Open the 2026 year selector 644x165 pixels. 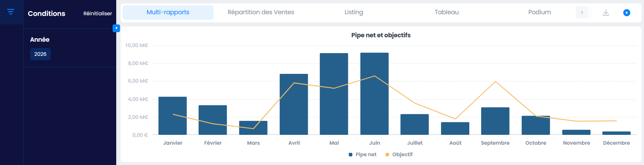coord(40,54)
